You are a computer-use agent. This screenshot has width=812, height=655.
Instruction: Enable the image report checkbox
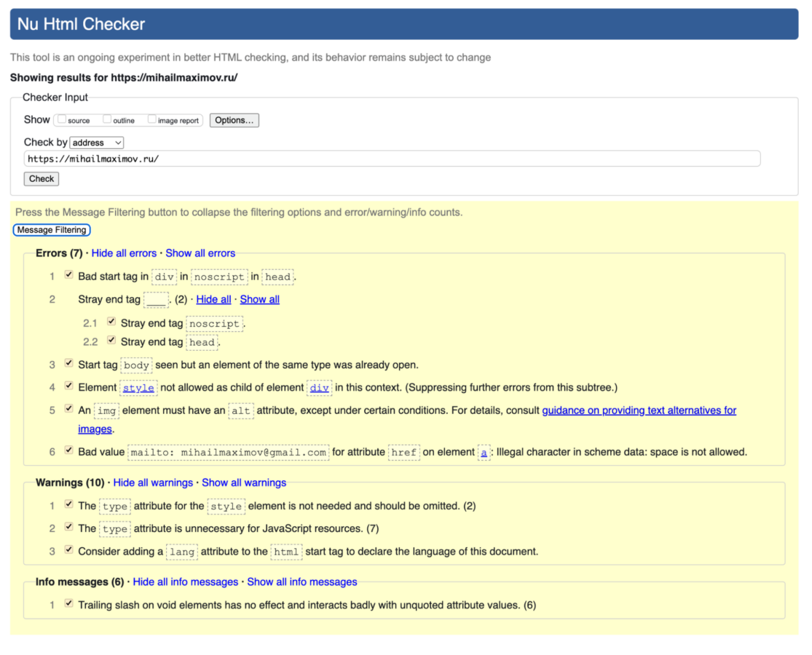point(152,119)
